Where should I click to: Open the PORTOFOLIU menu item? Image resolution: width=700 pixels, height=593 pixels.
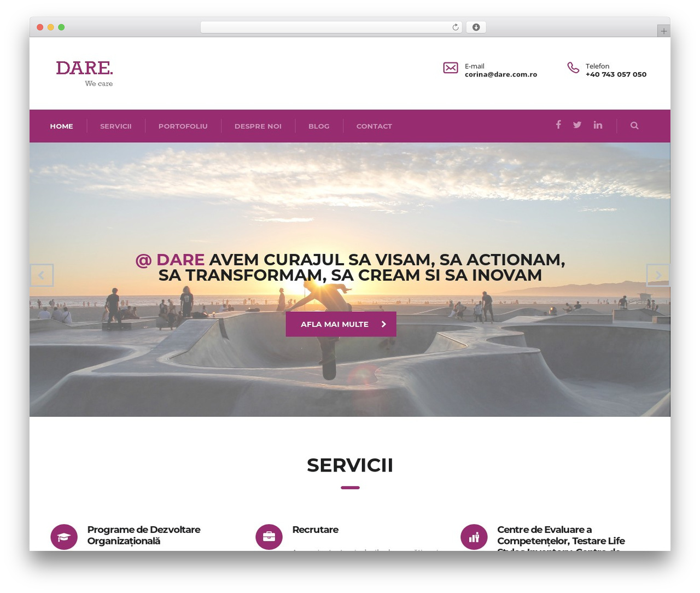(183, 126)
